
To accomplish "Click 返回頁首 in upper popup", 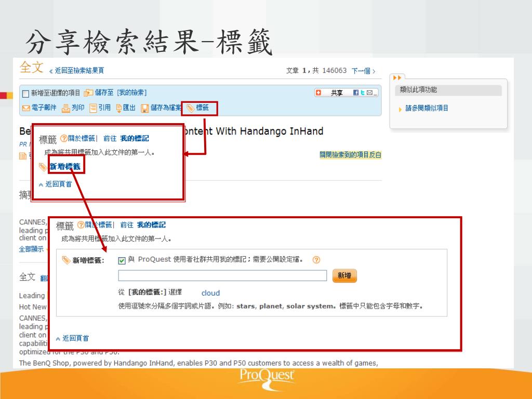I will [x=58, y=184].
